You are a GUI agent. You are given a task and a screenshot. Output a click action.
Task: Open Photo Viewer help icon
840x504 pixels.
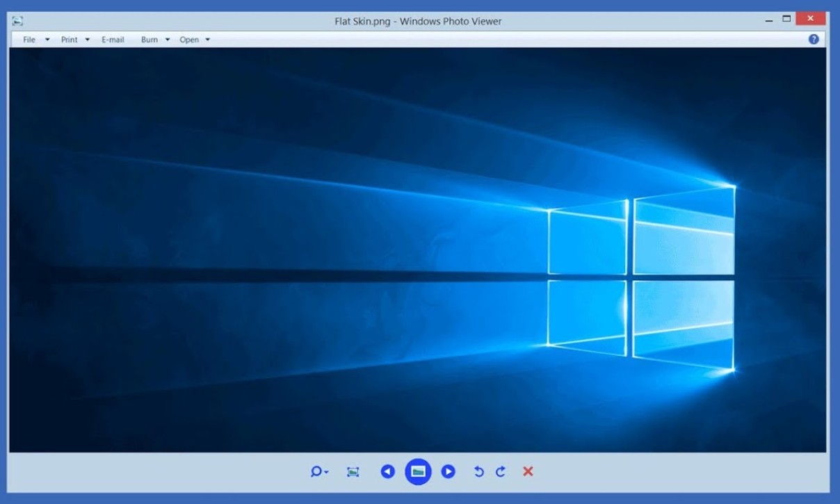[814, 39]
